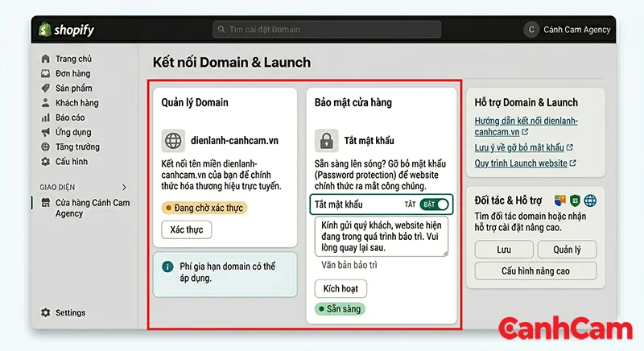Click the globe icon beside dienlanh-canhcam.vn
Viewport: 644px width, 351px height.
pyautogui.click(x=173, y=141)
